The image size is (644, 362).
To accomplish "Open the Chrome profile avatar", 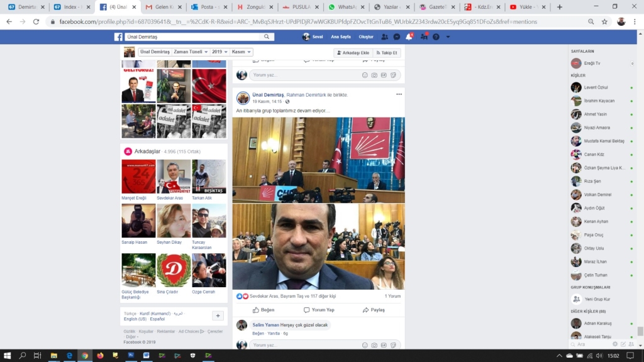I will (x=621, y=22).
